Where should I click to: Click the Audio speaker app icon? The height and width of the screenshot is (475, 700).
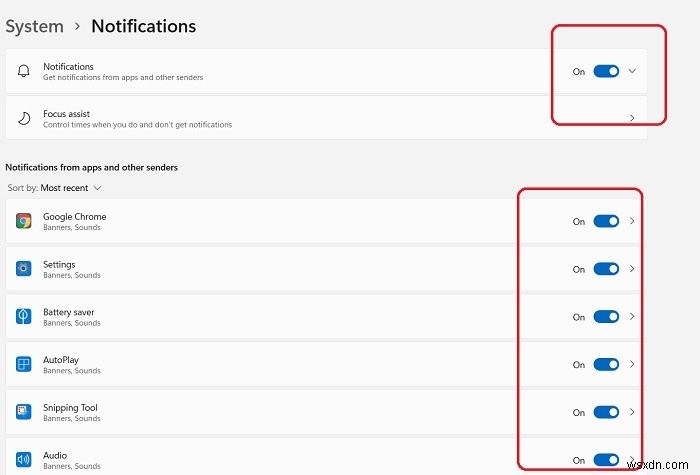pyautogui.click(x=24, y=459)
